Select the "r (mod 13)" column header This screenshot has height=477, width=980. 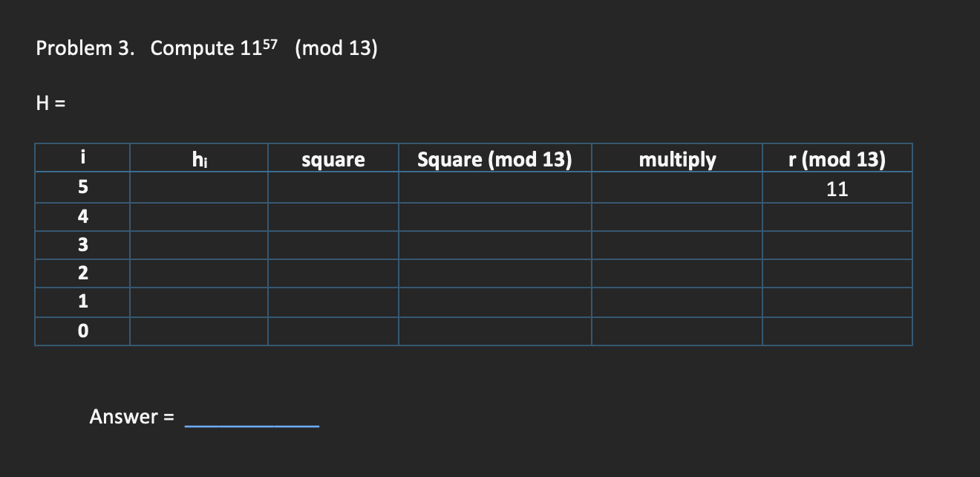point(837,158)
